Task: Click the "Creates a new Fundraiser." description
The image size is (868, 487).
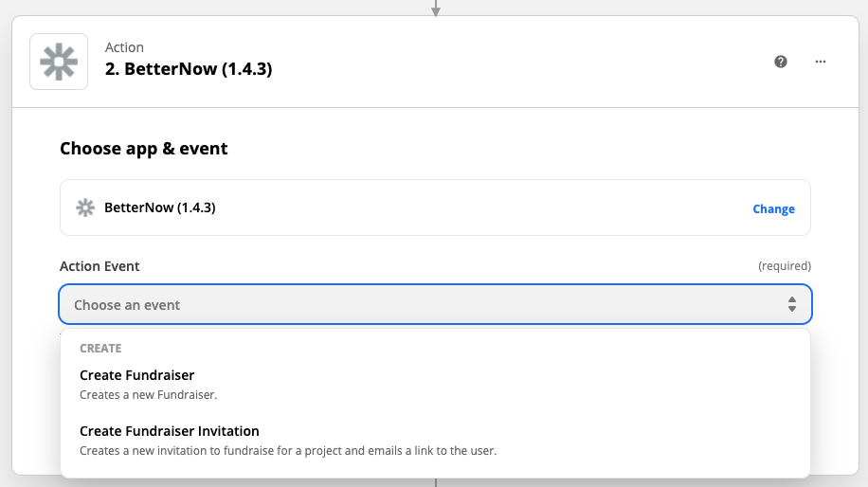Action: coord(149,394)
